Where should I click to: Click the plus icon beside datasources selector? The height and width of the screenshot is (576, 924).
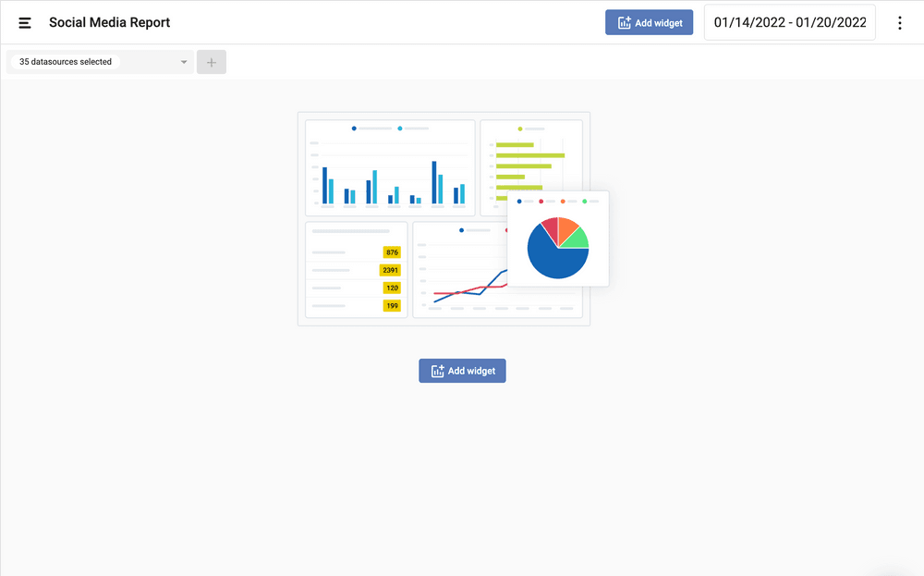pyautogui.click(x=212, y=62)
